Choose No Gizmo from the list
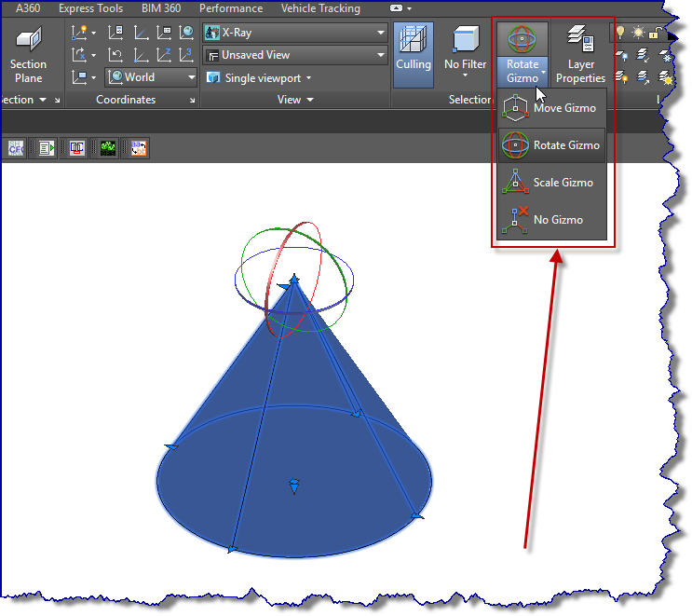Image resolution: width=692 pixels, height=616 pixels. [x=551, y=219]
